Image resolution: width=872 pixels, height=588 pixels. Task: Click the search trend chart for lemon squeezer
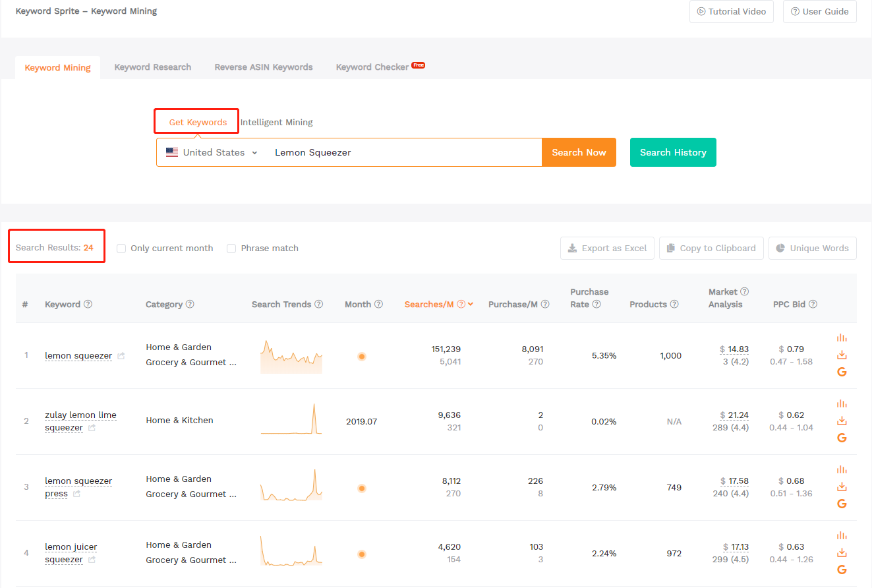coord(291,357)
